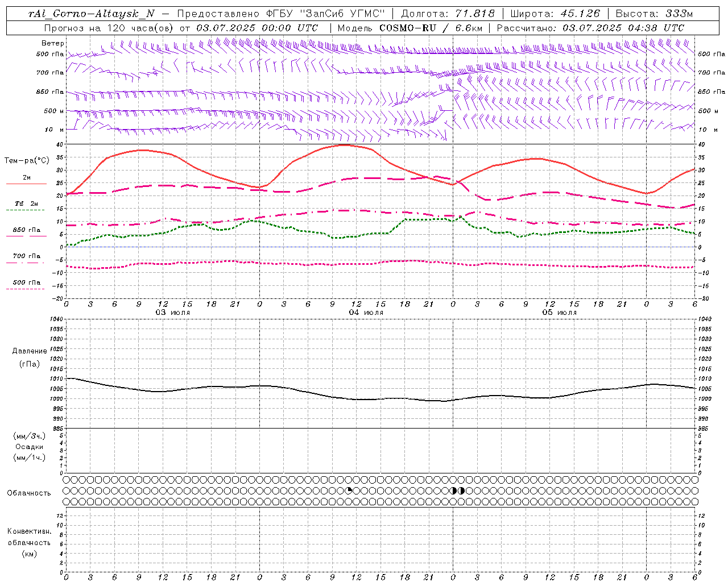Click the Тем-ра(°C) panel label

click(x=27, y=161)
